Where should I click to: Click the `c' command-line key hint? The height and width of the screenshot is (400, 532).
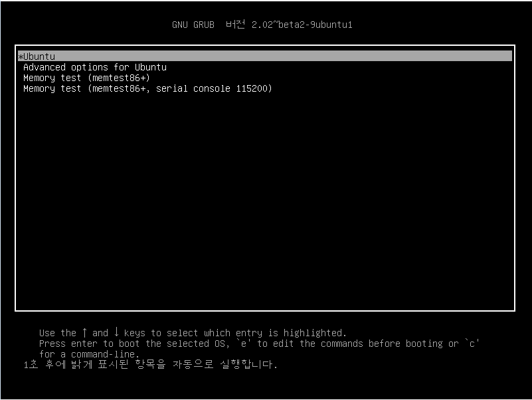click(472, 344)
